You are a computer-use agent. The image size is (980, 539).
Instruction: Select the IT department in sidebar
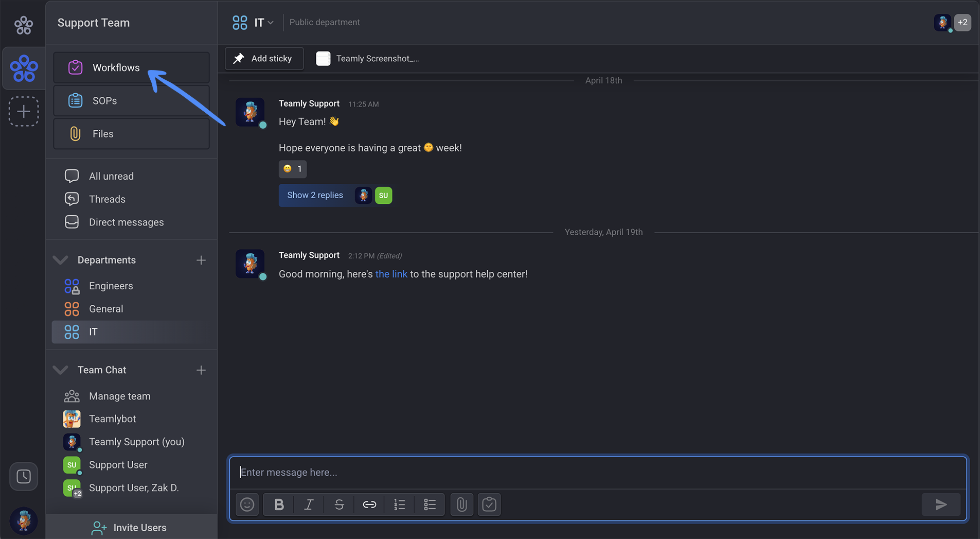point(131,332)
